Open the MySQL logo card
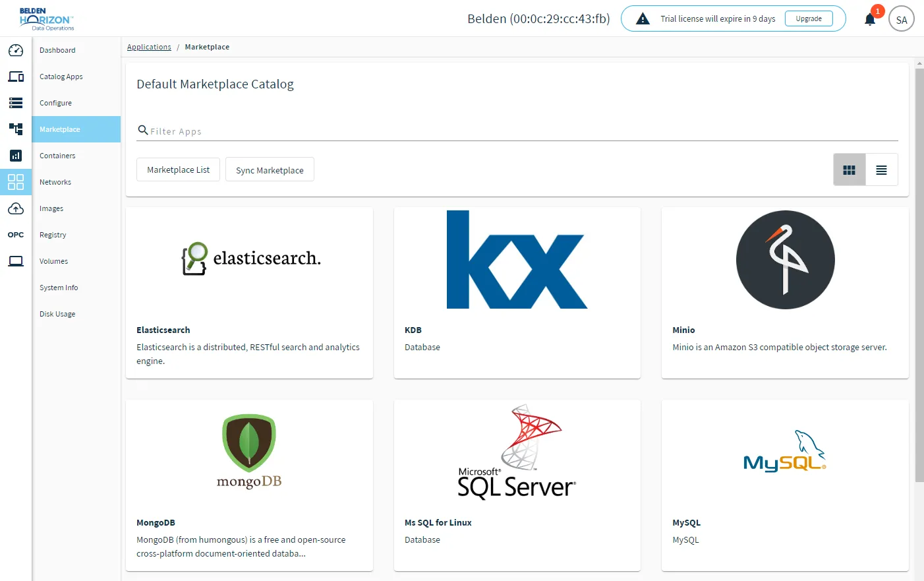Screen dimensions: 924x581 [785, 451]
